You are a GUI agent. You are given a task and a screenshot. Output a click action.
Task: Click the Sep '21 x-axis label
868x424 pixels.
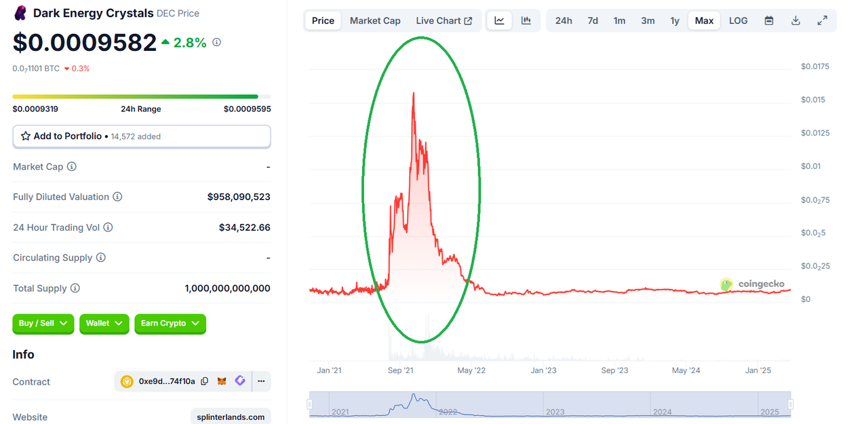[401, 370]
